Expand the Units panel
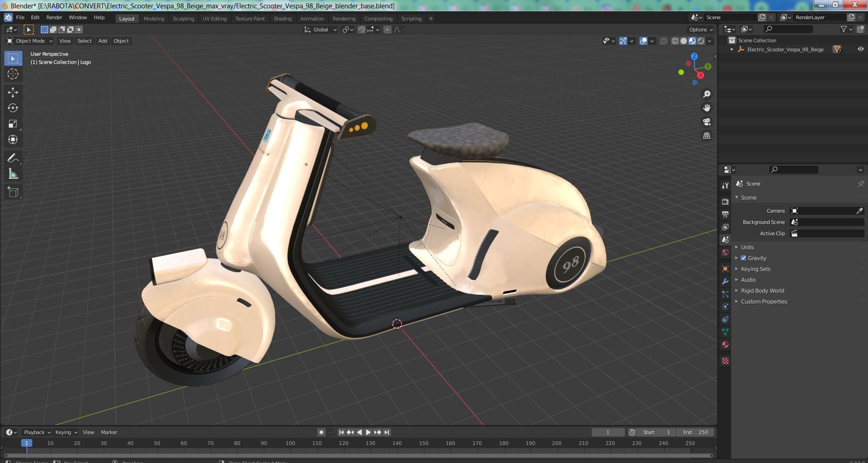868x463 pixels. [747, 247]
